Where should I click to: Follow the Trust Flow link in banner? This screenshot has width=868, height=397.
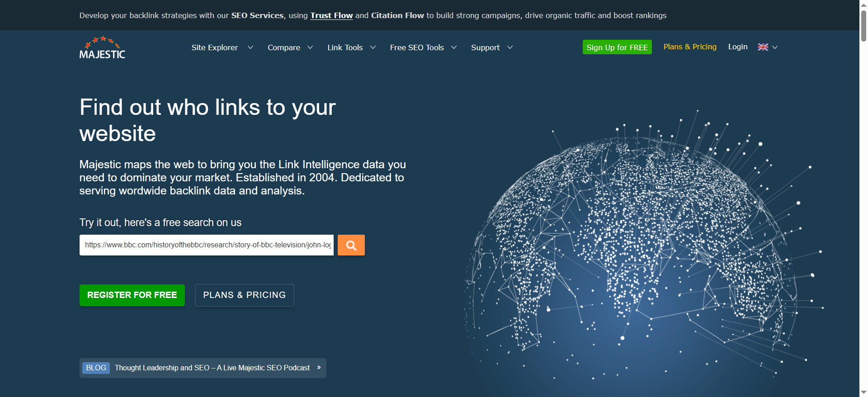[x=331, y=15]
